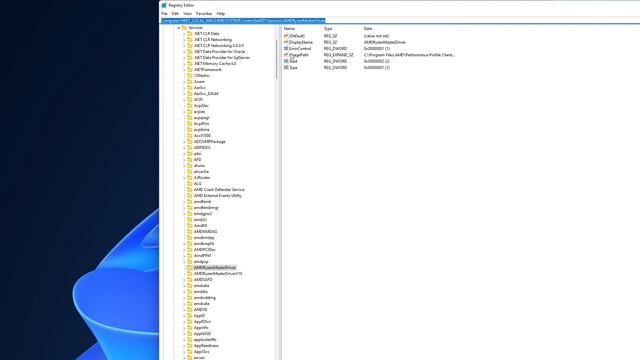The height and width of the screenshot is (360, 640).
Task: Click the (Default) string value icon
Action: [x=286, y=36]
